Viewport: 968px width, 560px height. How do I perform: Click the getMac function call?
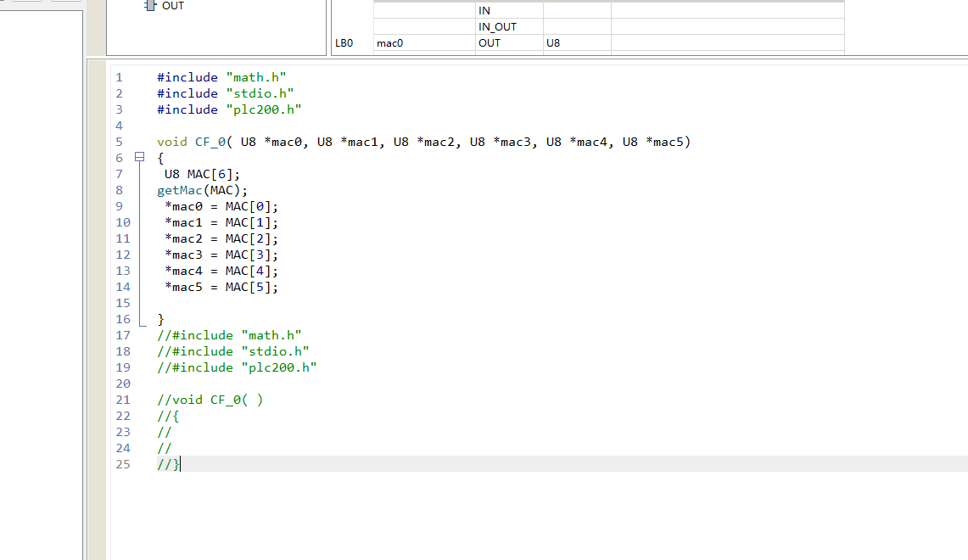point(180,190)
